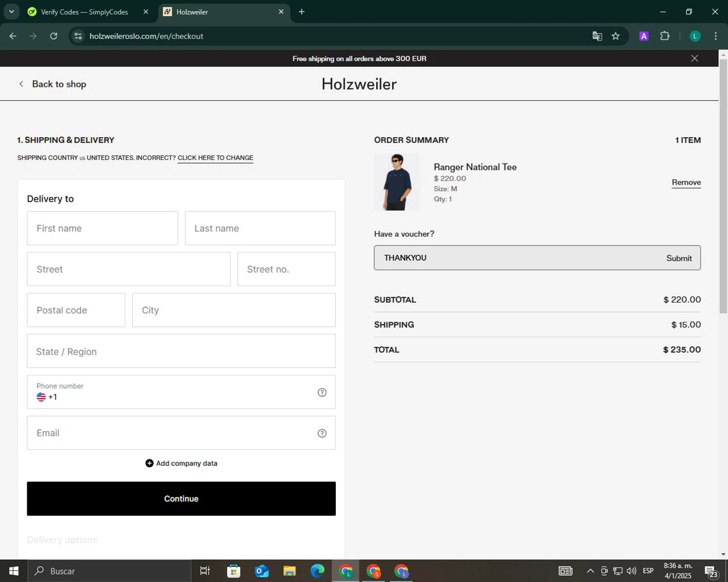
Task: Open the purple A extension icon
Action: coord(644,36)
